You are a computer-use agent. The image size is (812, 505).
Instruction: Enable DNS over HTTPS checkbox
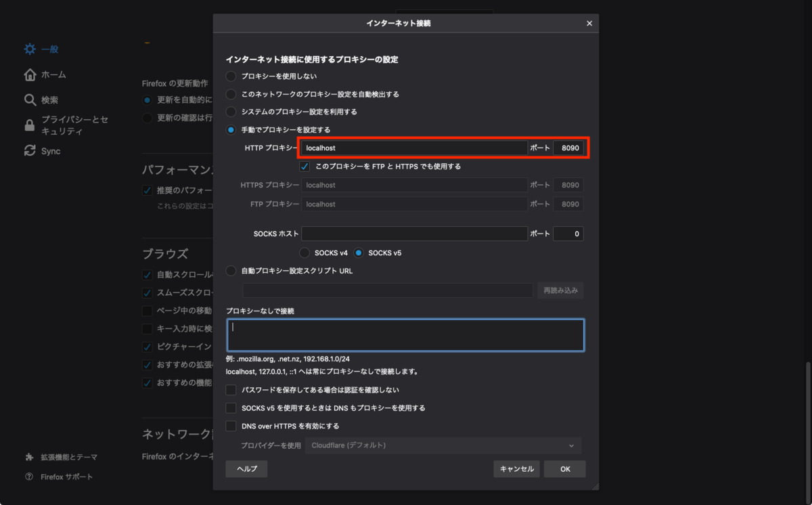231,426
